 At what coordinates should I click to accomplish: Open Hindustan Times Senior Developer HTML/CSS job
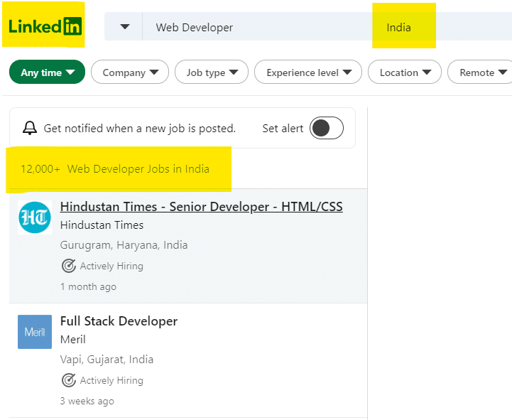click(202, 207)
